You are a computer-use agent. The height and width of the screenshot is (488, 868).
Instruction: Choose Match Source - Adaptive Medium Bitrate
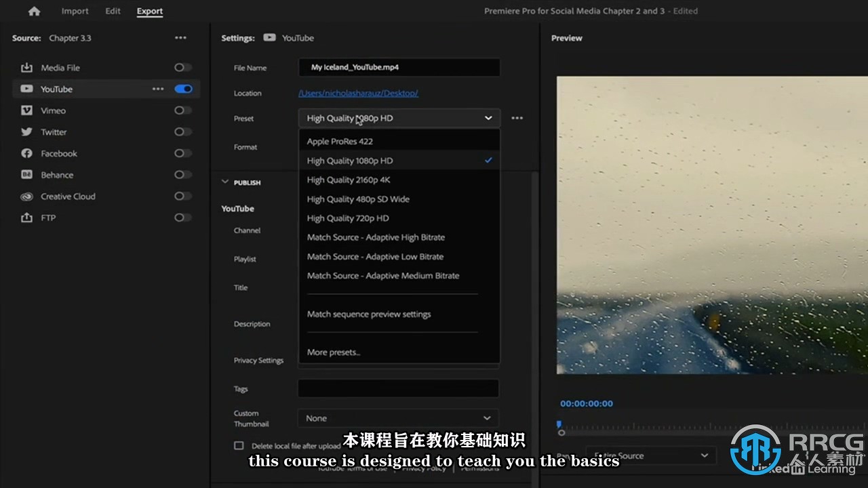coord(399,276)
